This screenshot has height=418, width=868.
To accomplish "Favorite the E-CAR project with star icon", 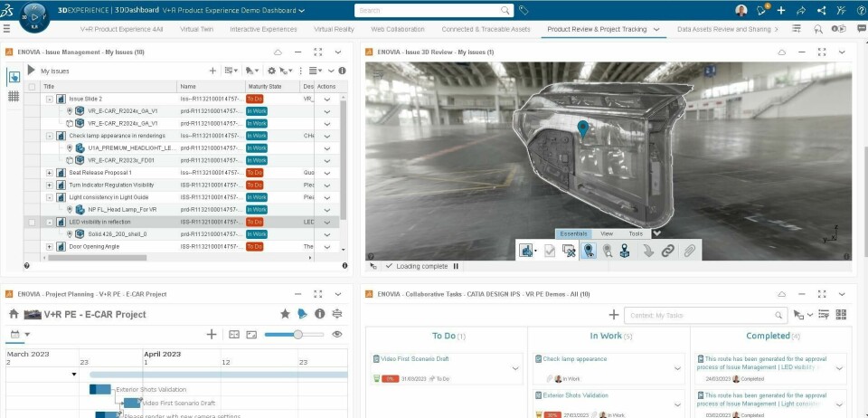I will [x=285, y=314].
